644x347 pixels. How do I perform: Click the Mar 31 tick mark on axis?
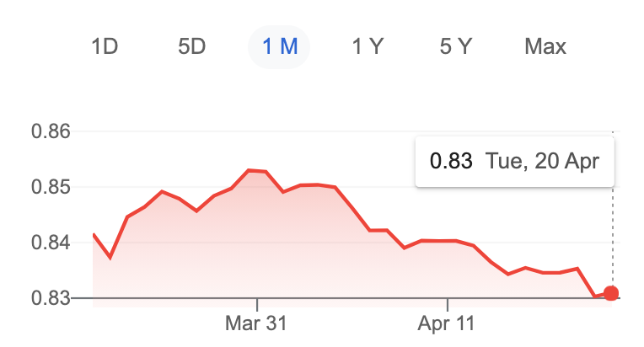[257, 305]
